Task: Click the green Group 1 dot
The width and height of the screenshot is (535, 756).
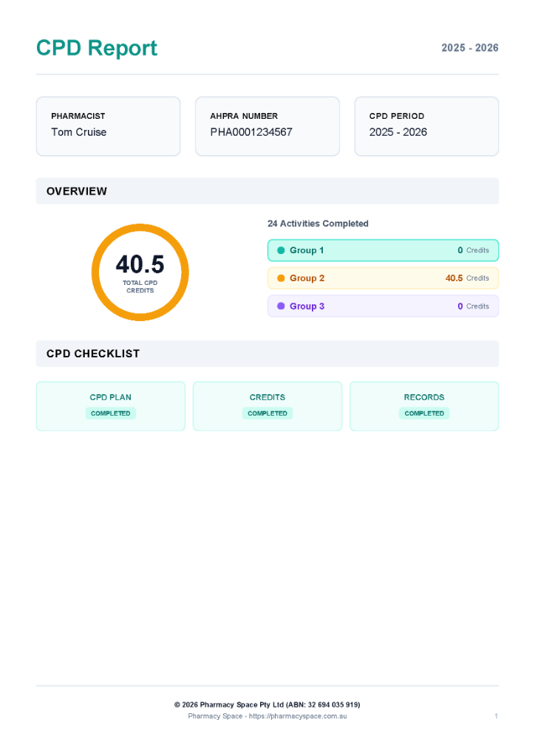Action: (x=281, y=250)
